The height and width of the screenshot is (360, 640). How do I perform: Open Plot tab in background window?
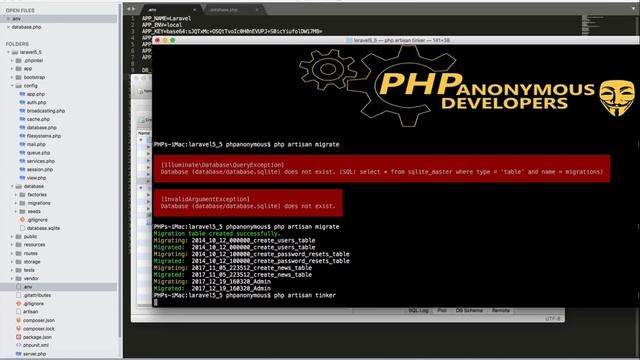click(442, 311)
